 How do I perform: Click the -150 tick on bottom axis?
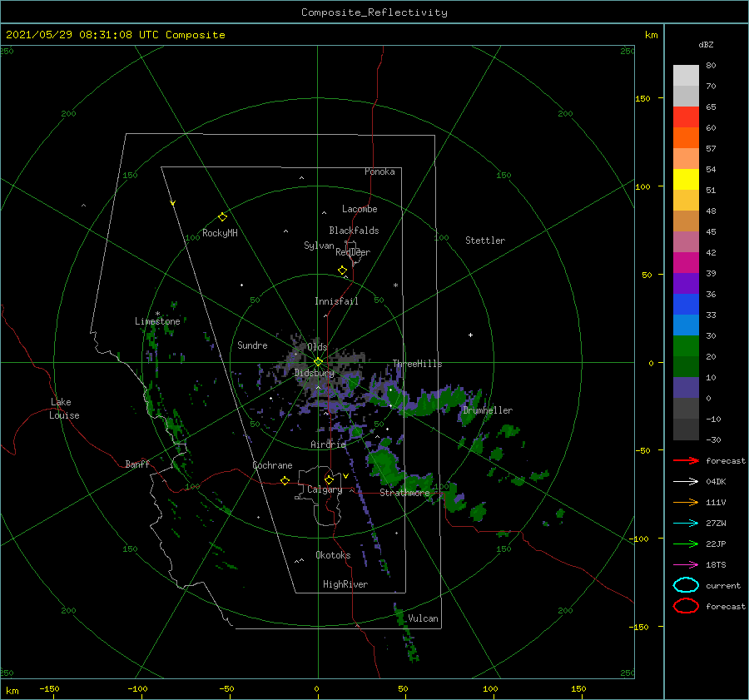(x=49, y=689)
